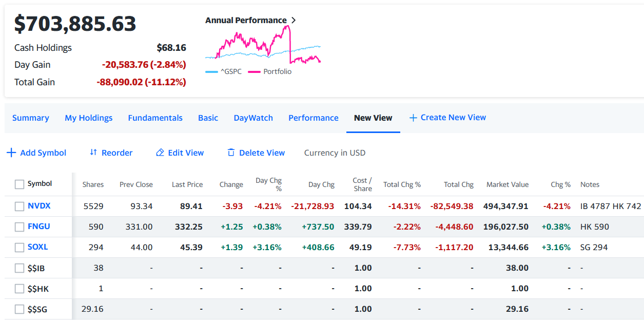The width and height of the screenshot is (644, 320).
Task: Open the Annual Performance chart thumbnail
Action: point(263,46)
